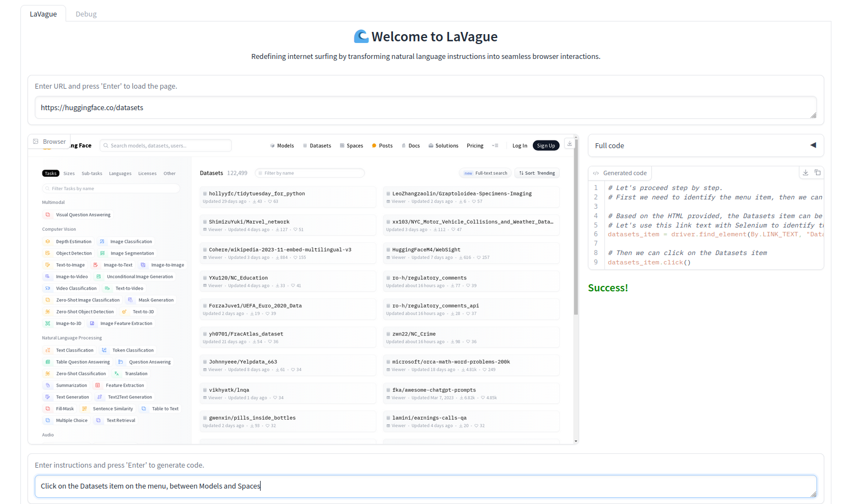843x504 pixels.
Task: Select the Languages filter tab
Action: coord(120,174)
